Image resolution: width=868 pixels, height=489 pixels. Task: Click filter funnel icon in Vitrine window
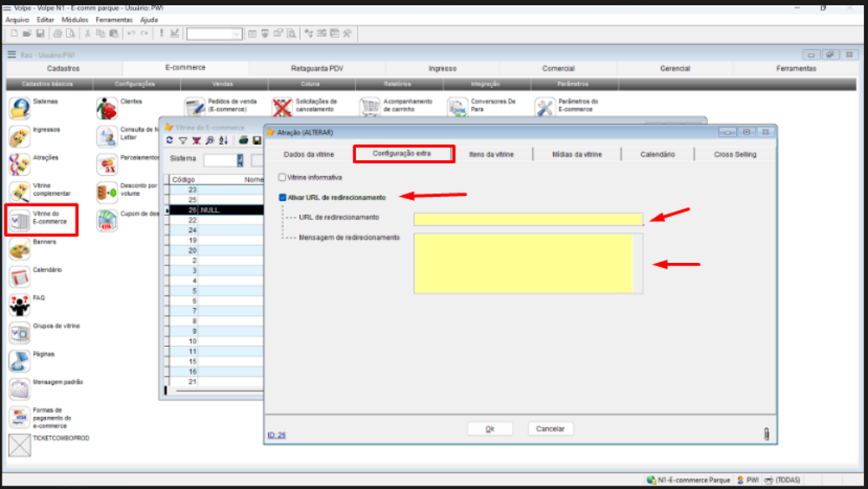coord(183,141)
